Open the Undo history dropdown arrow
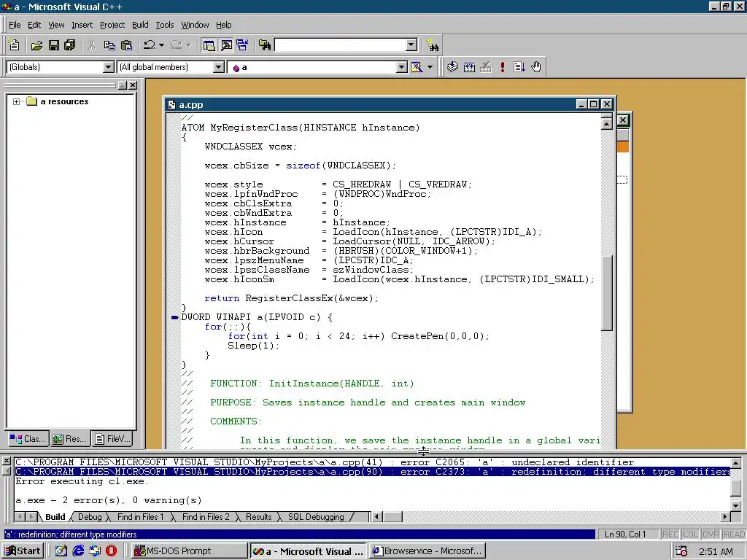 161,45
